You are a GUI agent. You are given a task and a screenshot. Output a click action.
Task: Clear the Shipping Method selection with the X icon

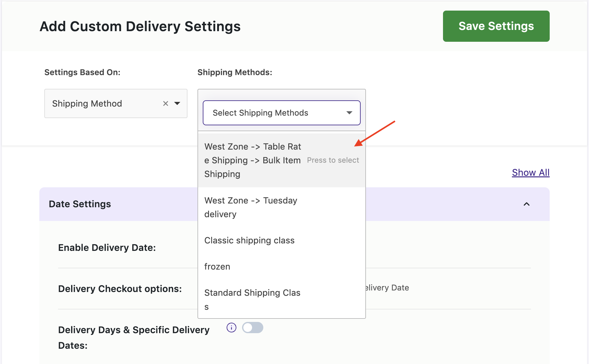click(166, 103)
